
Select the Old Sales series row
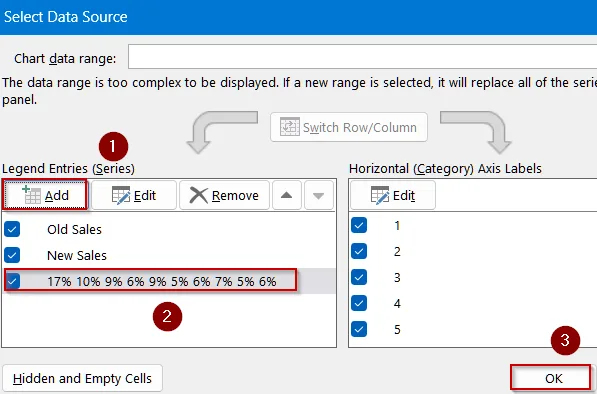tap(169, 229)
